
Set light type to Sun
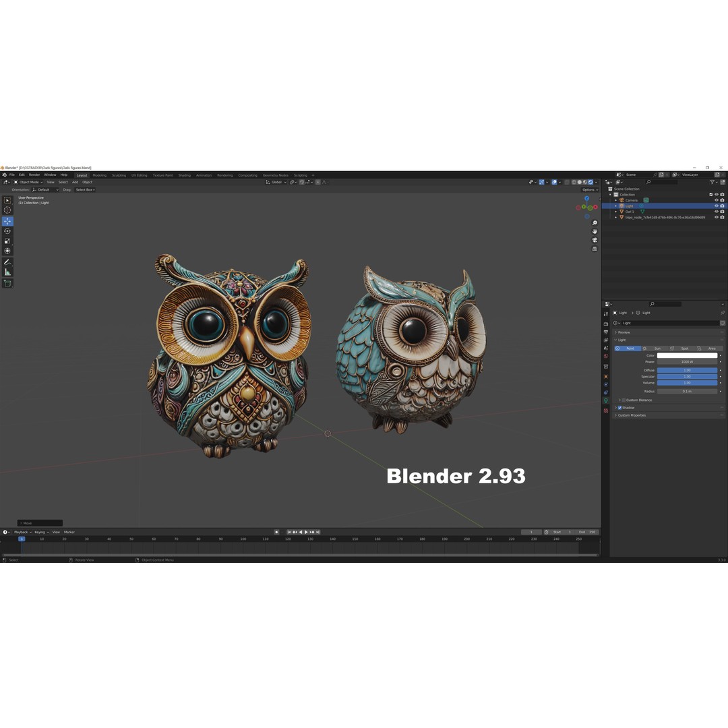[x=655, y=348]
